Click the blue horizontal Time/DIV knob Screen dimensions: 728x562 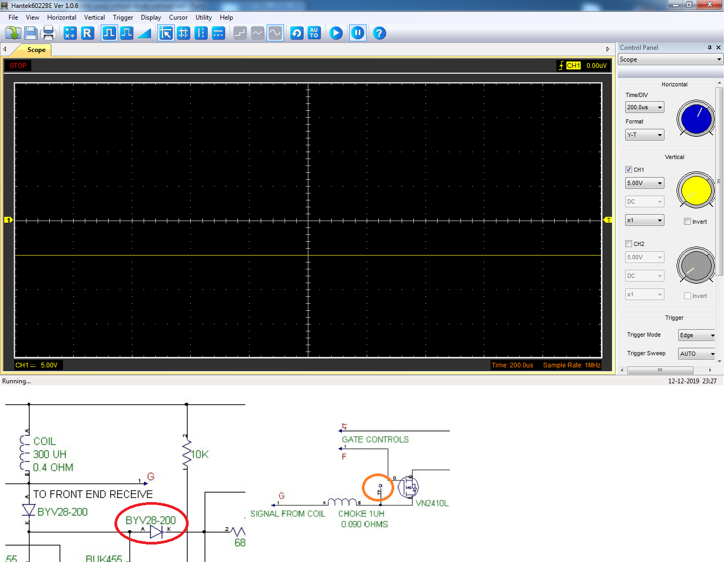(696, 119)
